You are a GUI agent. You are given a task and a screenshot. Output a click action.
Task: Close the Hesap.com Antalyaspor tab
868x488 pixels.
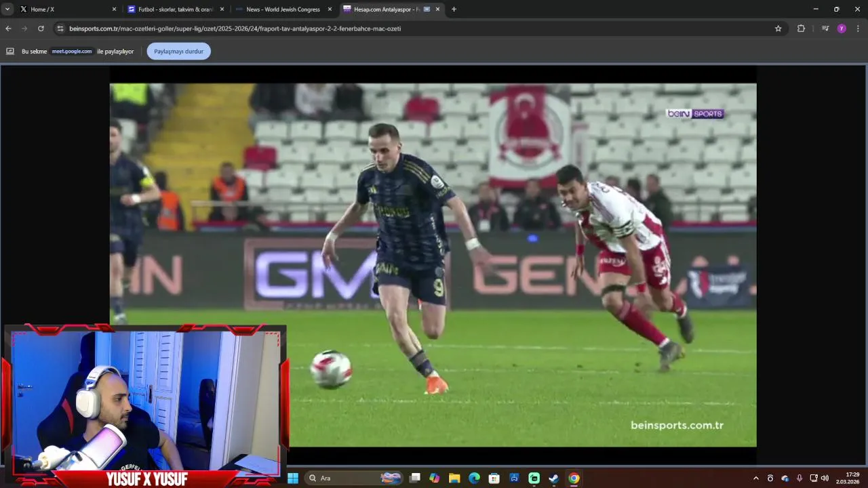(x=437, y=9)
